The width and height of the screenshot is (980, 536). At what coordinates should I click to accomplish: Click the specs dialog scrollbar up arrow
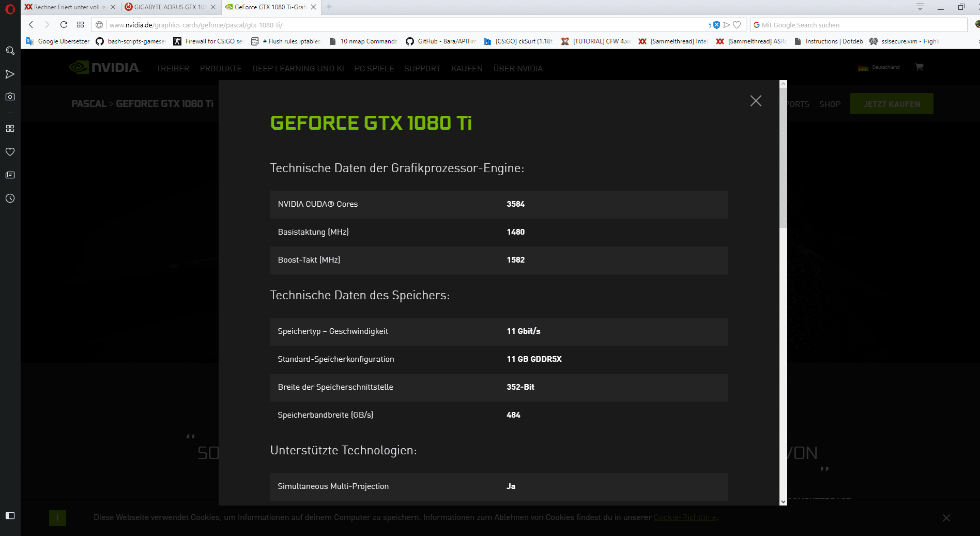coord(783,84)
